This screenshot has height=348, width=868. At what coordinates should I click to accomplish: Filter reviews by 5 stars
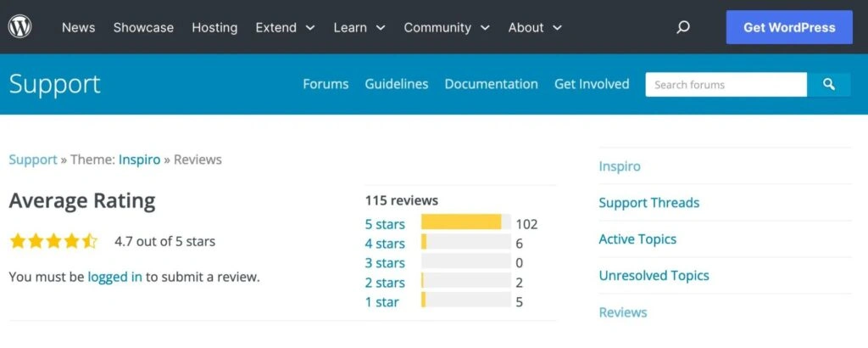[x=385, y=224]
